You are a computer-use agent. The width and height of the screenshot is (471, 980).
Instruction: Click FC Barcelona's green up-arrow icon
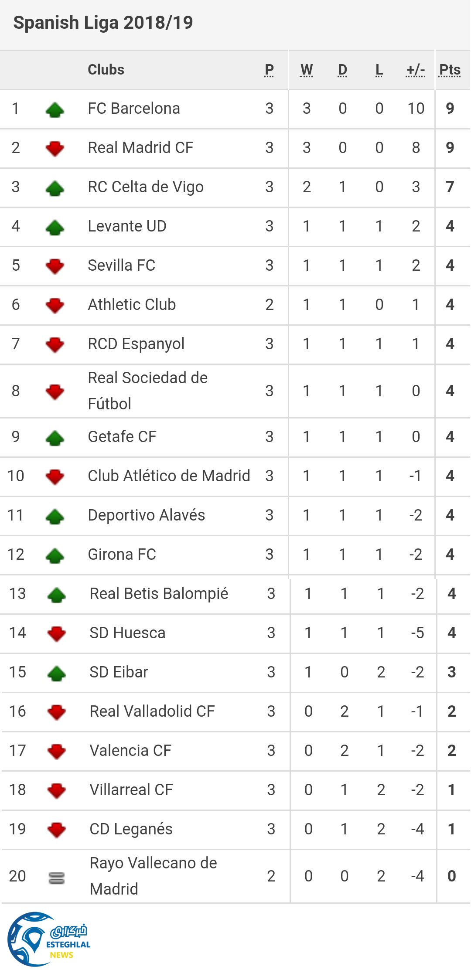click(55, 109)
